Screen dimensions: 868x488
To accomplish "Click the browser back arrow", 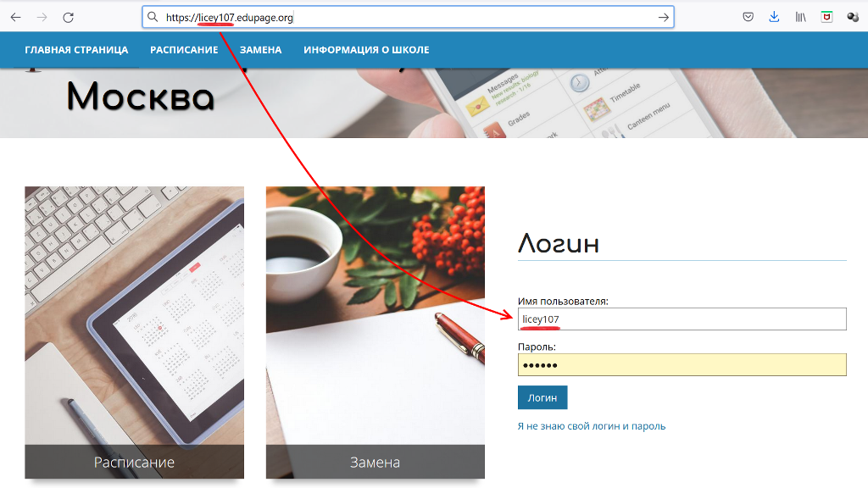I will (x=15, y=17).
